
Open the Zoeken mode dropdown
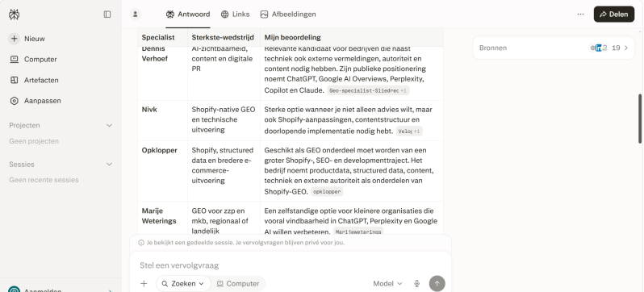coord(183,283)
